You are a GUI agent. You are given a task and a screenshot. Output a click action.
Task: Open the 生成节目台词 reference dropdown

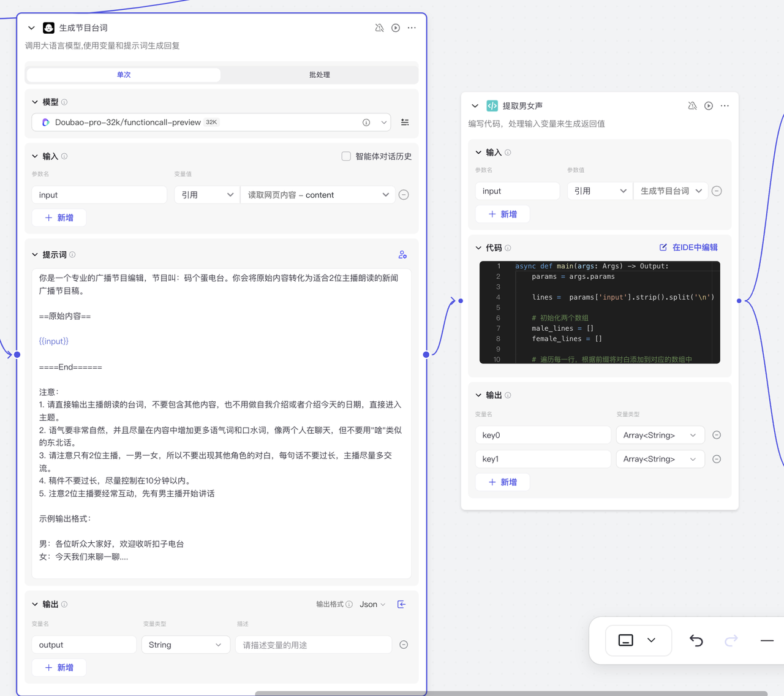coord(671,191)
